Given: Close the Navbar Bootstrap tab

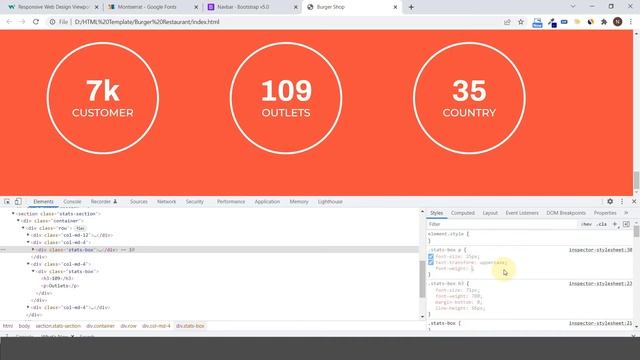Looking at the screenshot, I should pos(296,7).
